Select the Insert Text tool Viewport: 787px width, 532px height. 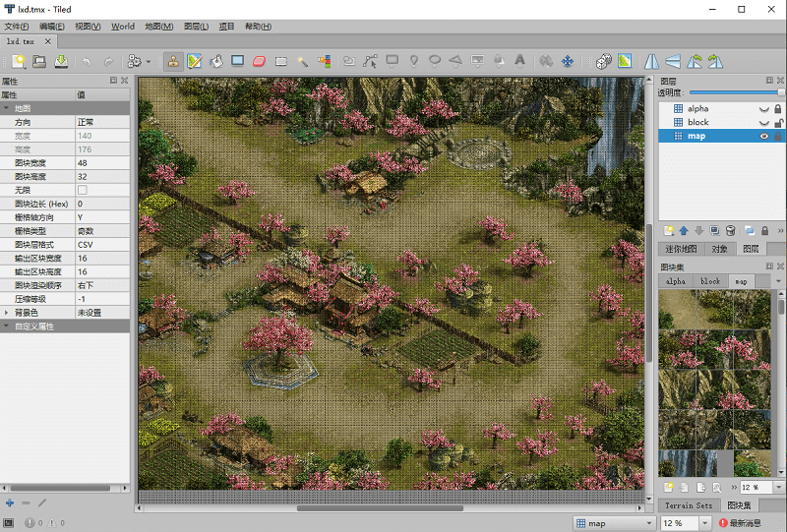click(x=519, y=61)
